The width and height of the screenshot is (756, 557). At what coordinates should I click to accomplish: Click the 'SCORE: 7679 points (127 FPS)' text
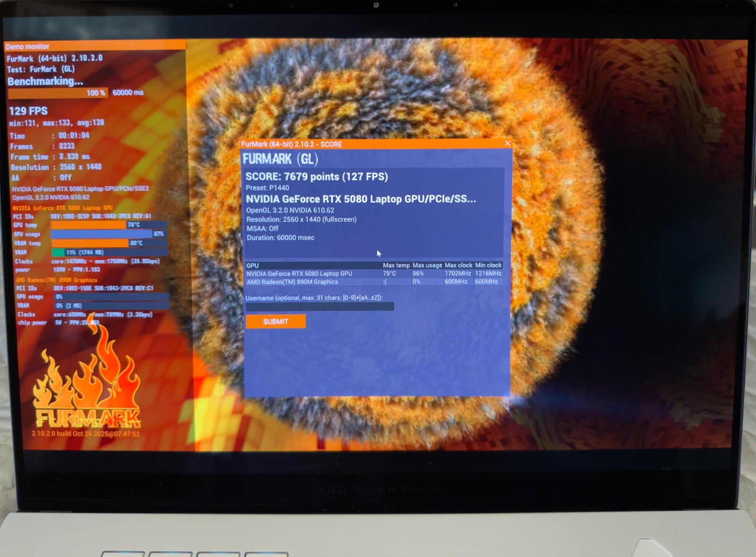pos(317,177)
